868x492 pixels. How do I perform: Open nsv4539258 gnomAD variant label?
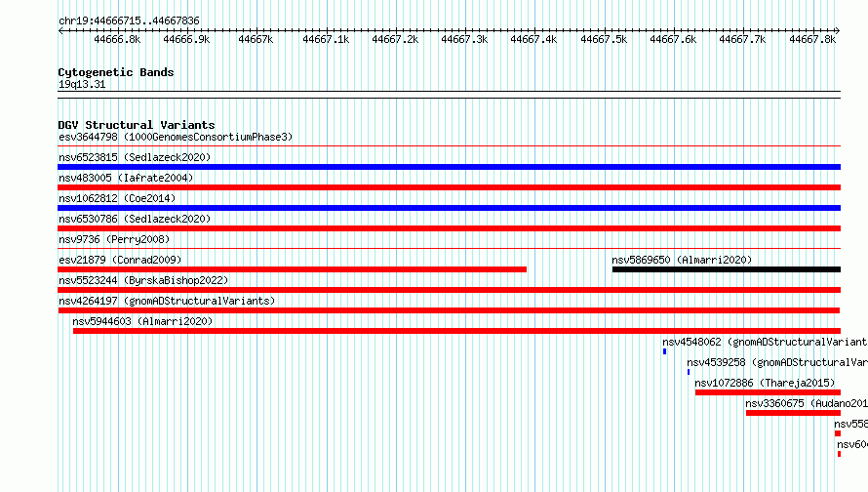(777, 362)
